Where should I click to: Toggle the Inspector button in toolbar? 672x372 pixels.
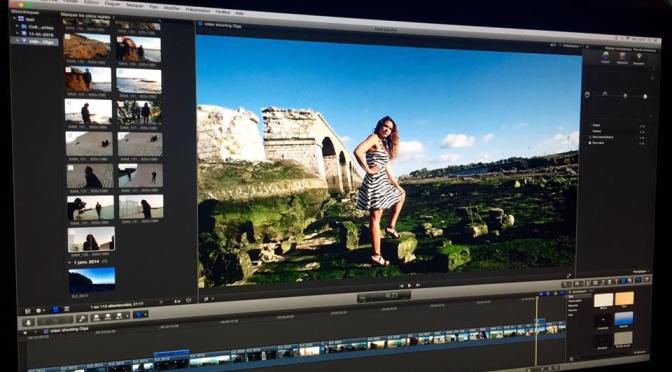(x=638, y=280)
